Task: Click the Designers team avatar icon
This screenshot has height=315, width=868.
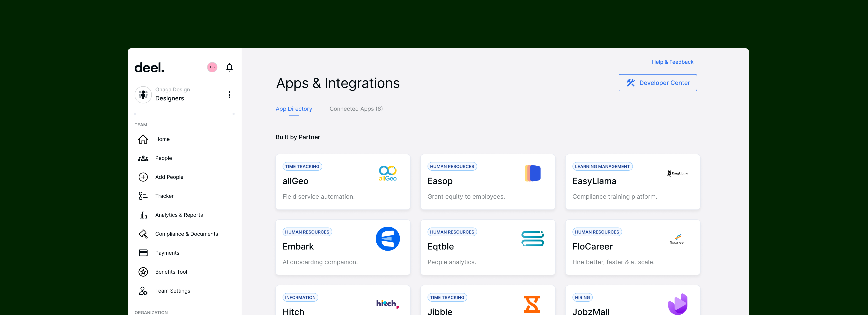Action: tap(143, 95)
